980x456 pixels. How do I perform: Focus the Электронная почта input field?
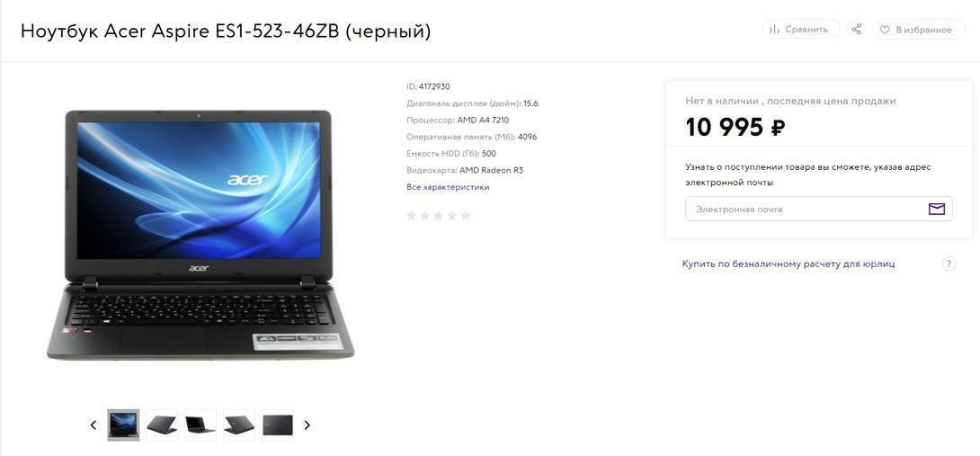pos(819,209)
